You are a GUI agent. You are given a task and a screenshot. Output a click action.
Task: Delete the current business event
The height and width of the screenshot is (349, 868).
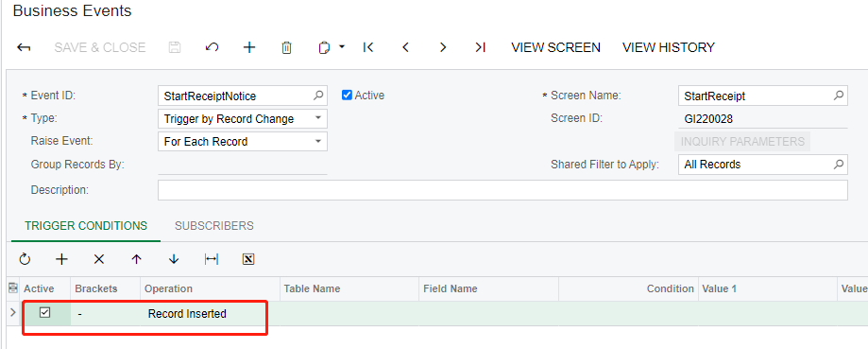(x=286, y=47)
